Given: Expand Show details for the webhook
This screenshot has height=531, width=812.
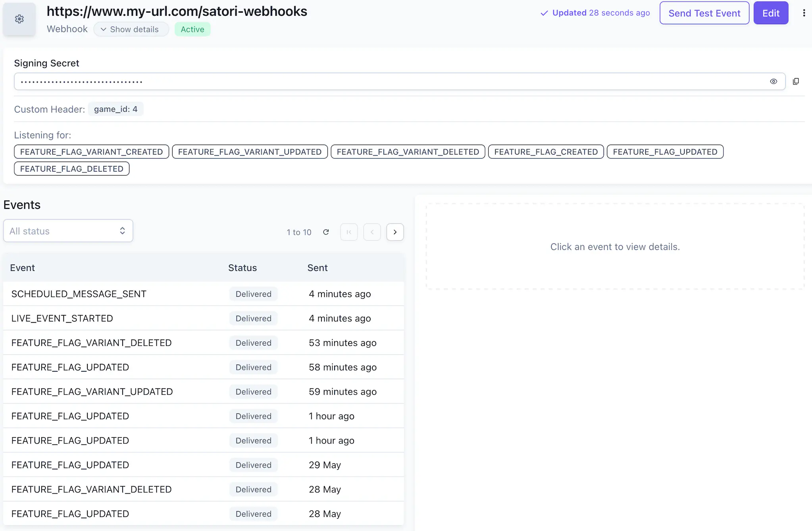Looking at the screenshot, I should (x=131, y=29).
